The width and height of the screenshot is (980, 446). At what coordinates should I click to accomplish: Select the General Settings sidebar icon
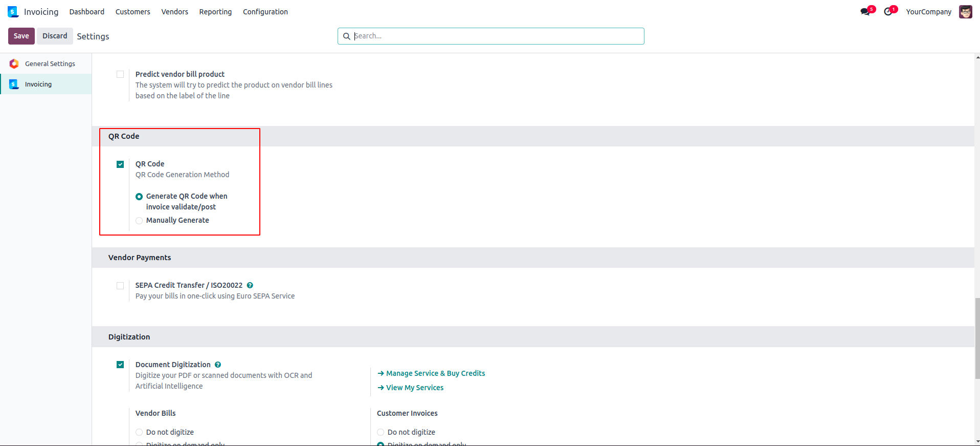14,63
